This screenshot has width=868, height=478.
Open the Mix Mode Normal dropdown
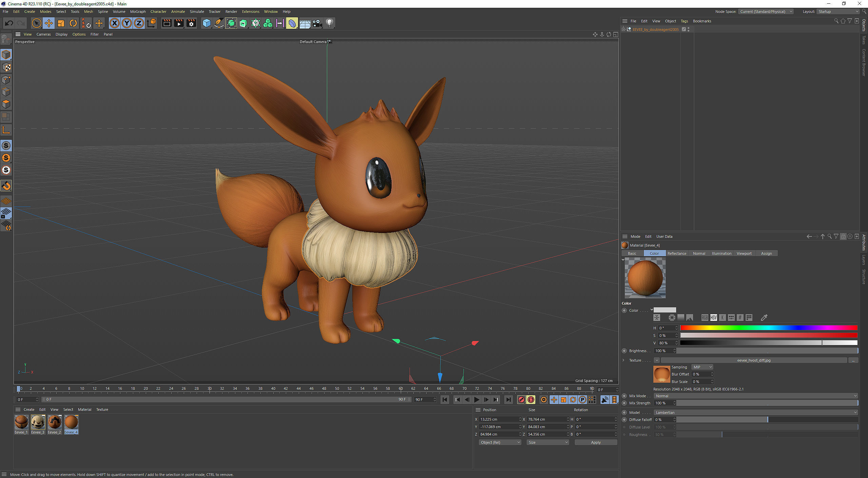tap(756, 396)
